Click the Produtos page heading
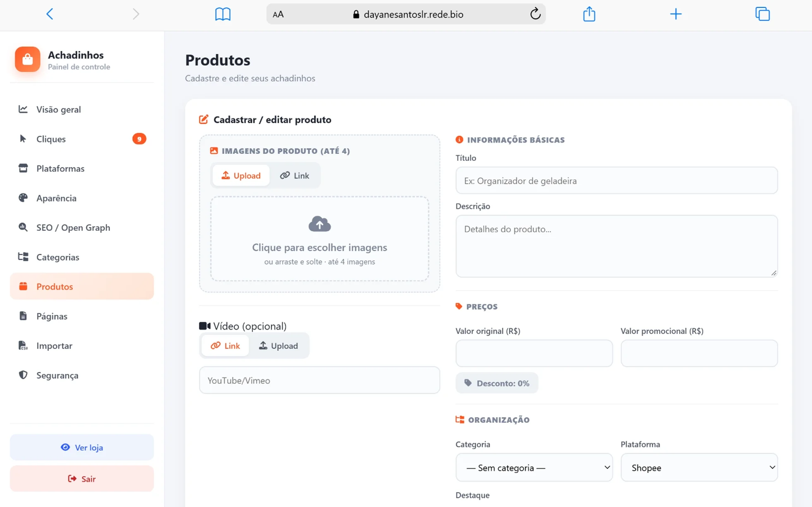 (217, 60)
